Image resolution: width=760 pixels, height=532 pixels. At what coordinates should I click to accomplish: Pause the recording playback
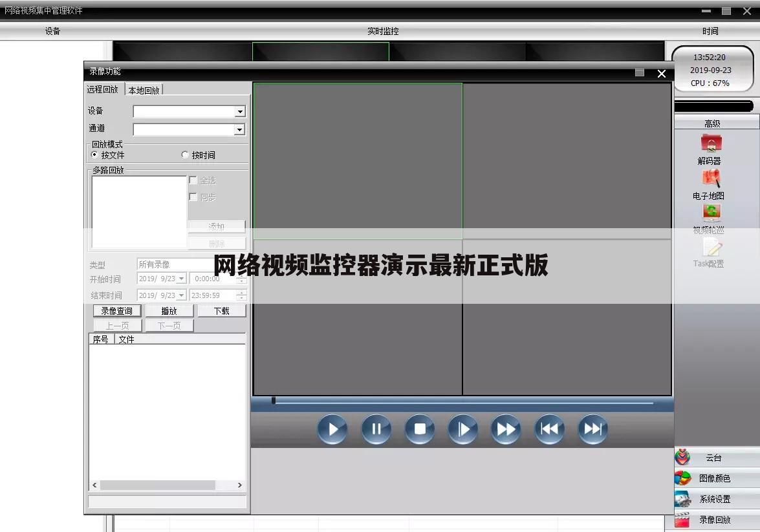coord(376,429)
